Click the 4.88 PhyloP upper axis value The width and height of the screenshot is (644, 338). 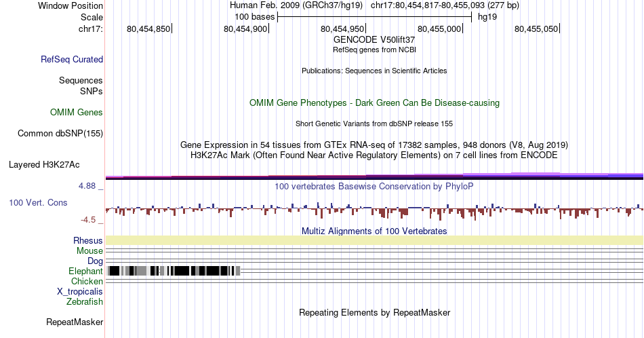87,186
